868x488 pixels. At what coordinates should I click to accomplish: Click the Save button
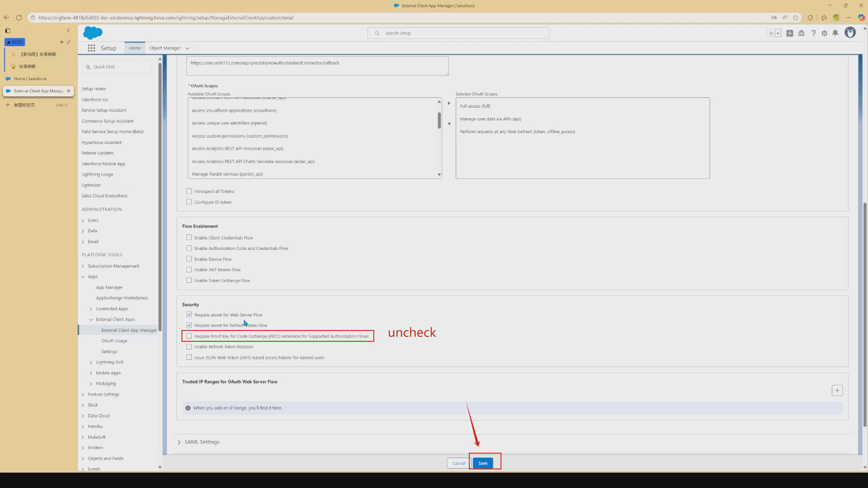pos(483,463)
